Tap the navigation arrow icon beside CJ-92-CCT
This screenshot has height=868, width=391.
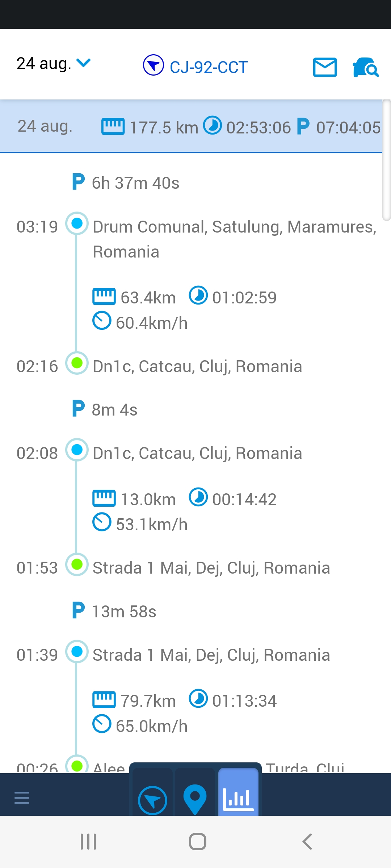154,65
